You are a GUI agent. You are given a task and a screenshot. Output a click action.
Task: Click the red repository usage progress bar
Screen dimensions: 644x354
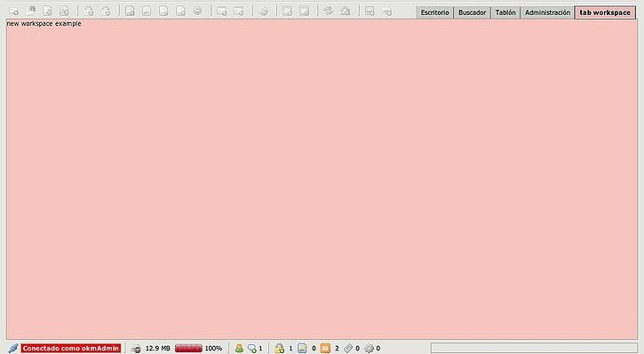click(x=188, y=349)
